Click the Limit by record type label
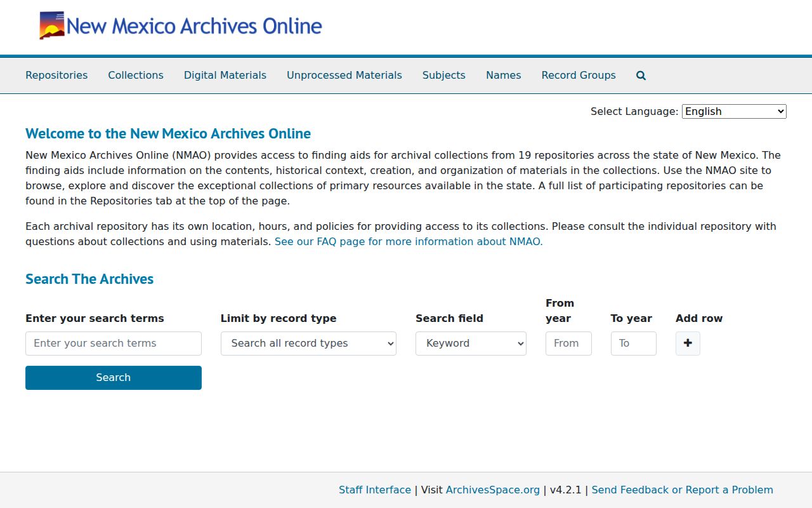This screenshot has width=812, height=508. pyautogui.click(x=278, y=318)
